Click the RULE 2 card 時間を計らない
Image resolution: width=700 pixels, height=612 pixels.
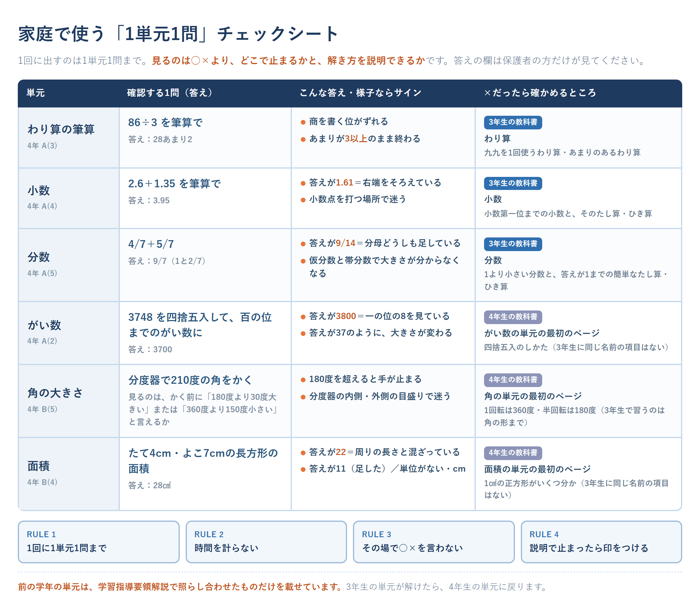click(266, 542)
